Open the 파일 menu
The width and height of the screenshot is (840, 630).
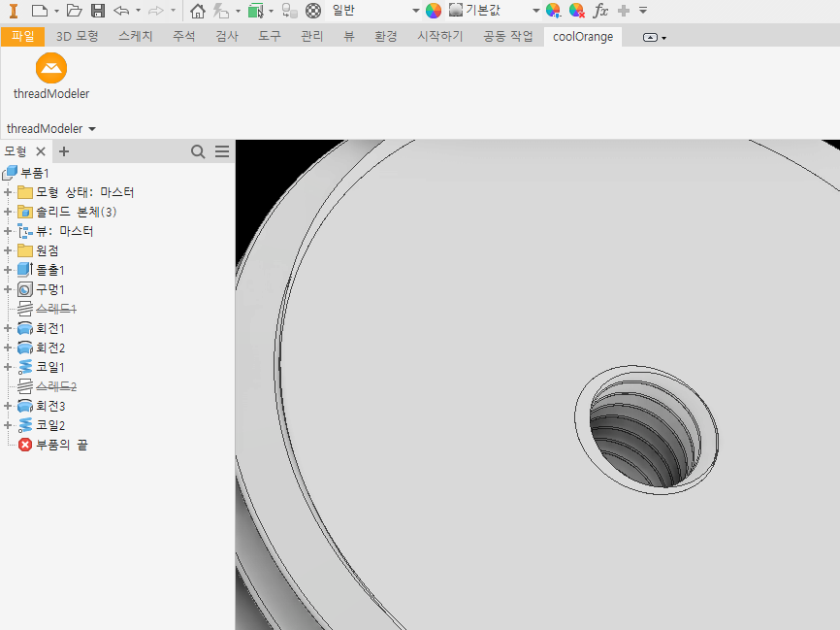pyautogui.click(x=22, y=36)
